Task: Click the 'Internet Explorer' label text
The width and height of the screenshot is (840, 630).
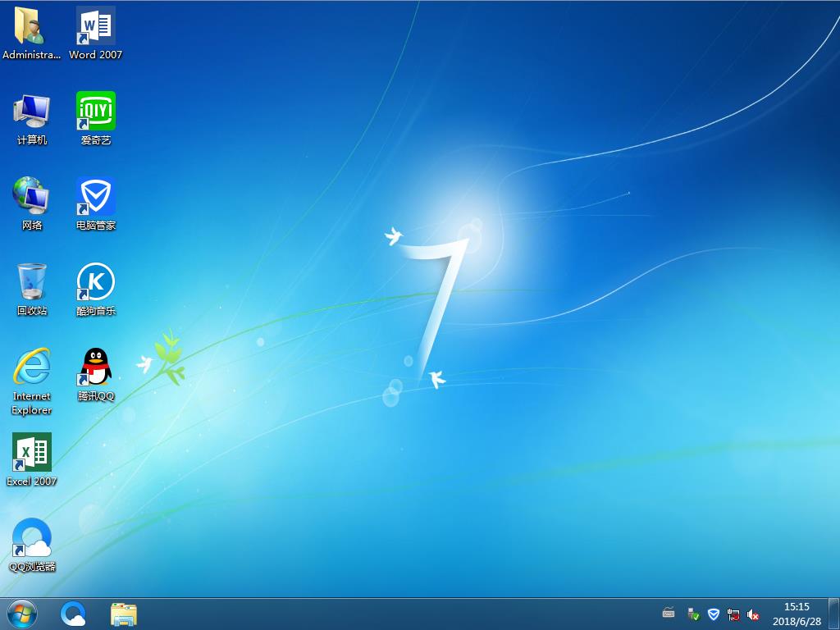Action: coord(32,403)
